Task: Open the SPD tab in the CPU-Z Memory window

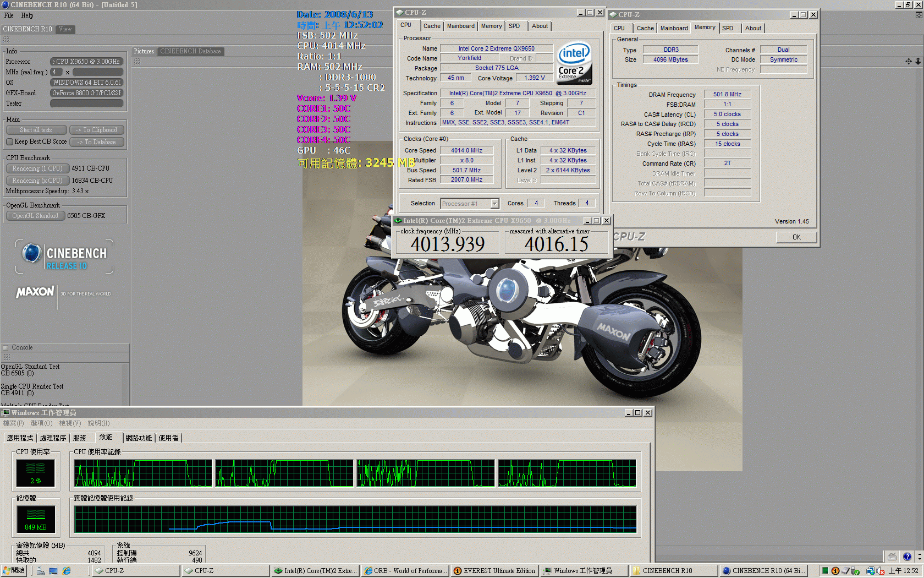Action: point(728,28)
